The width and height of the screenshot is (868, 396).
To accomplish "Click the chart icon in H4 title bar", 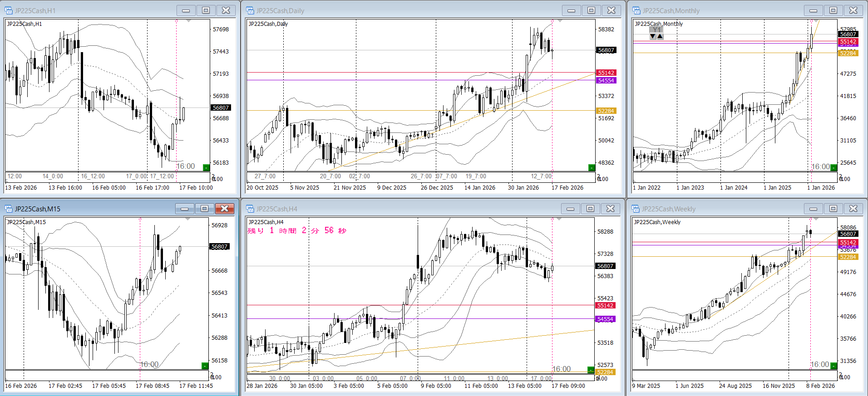I will [250, 209].
